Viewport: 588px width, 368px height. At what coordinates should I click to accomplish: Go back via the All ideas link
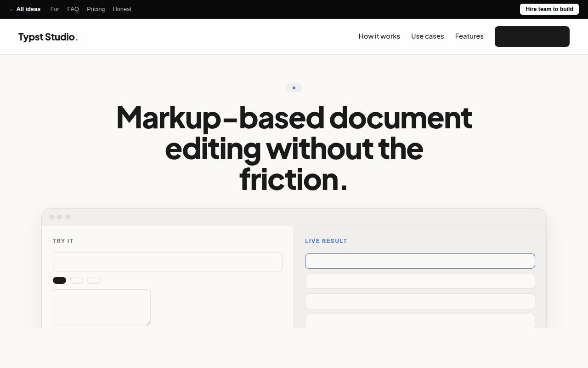25,9
